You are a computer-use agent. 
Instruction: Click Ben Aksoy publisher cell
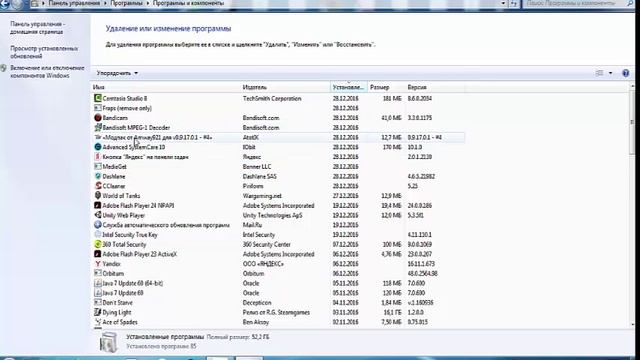pos(256,322)
